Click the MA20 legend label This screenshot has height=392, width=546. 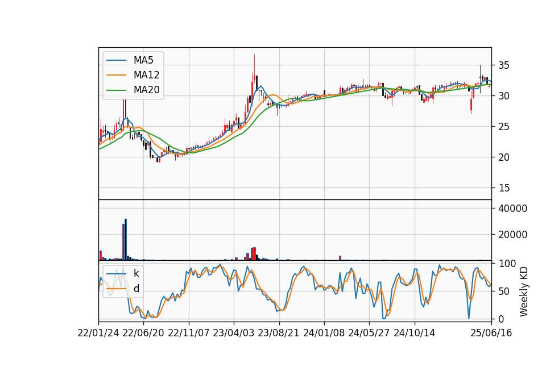(x=147, y=90)
